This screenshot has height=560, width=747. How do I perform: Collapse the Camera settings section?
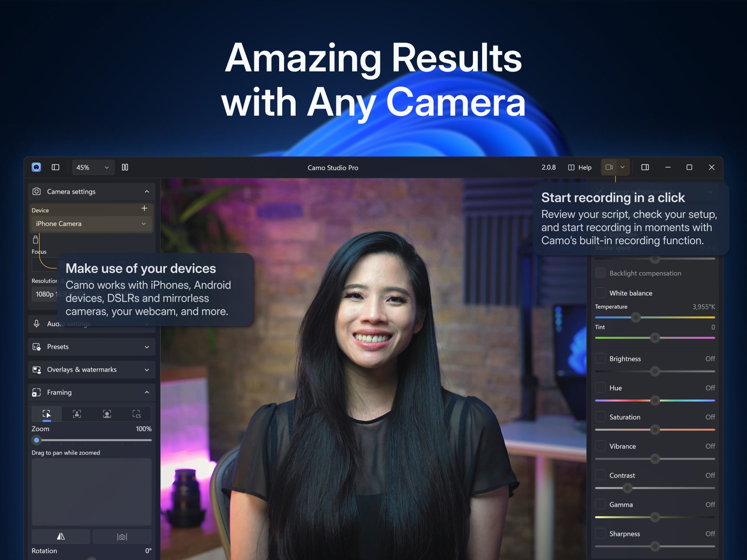pyautogui.click(x=146, y=191)
